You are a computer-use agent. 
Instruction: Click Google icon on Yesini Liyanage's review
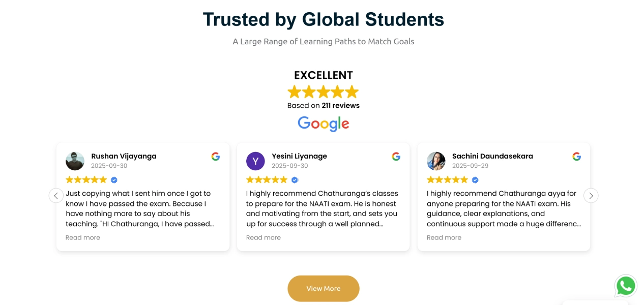pyautogui.click(x=396, y=157)
